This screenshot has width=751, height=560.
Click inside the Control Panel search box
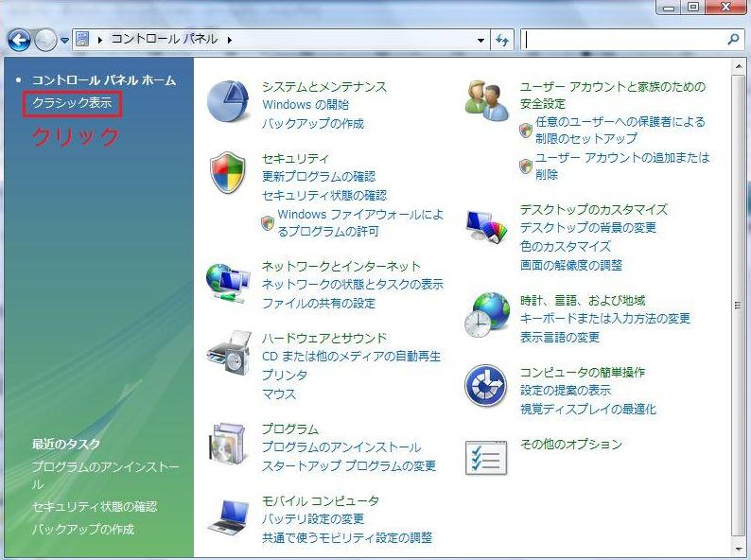pos(624,40)
